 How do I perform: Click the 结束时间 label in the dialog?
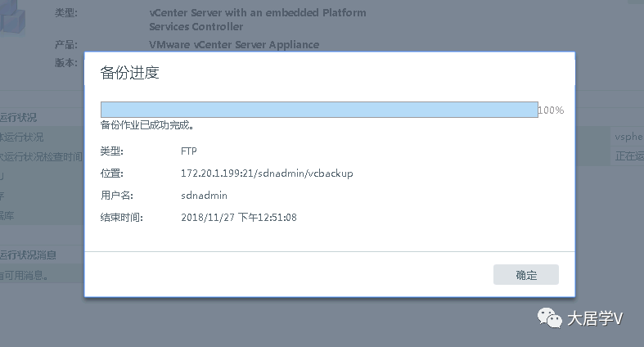(x=121, y=218)
